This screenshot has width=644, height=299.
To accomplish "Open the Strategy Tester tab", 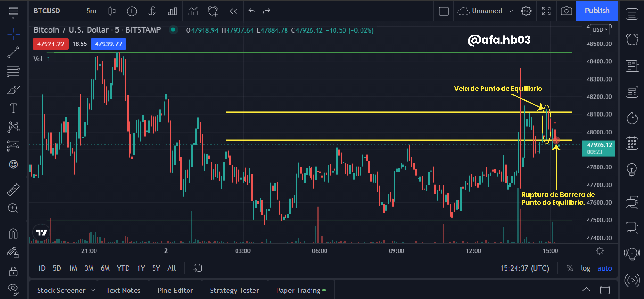I will coord(234,290).
